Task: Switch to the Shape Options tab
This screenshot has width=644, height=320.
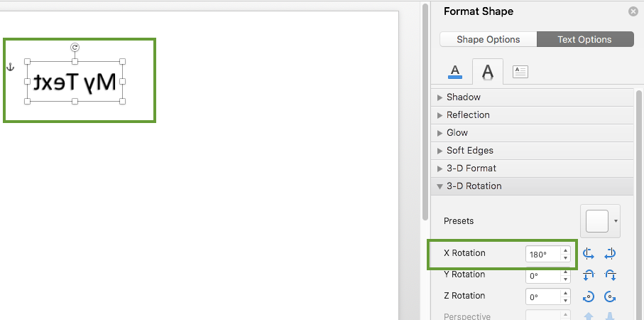Action: (489, 40)
